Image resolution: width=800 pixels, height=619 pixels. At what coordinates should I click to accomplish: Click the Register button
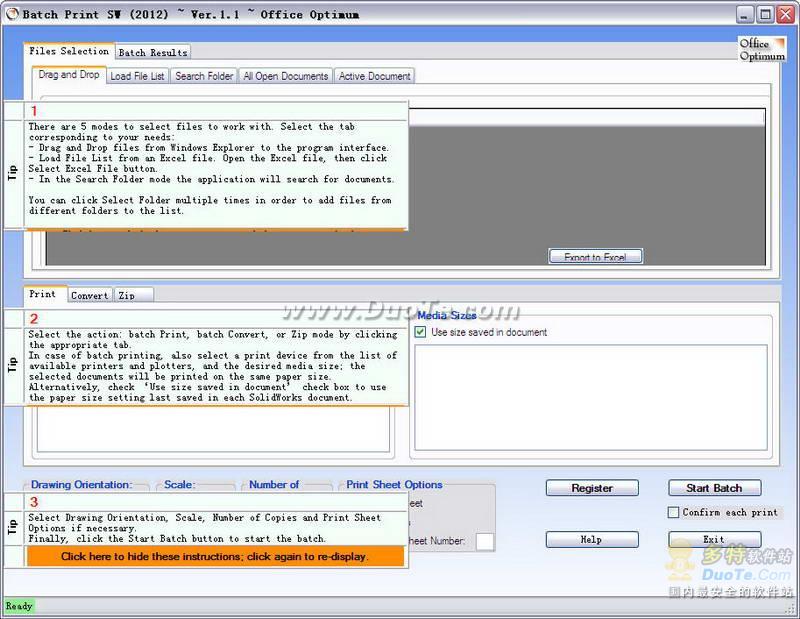coord(592,488)
